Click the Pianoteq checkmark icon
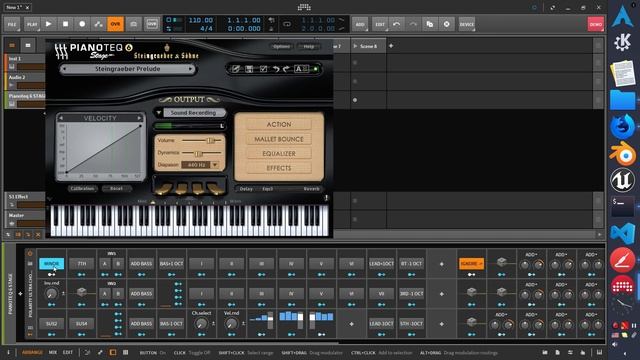 click(263, 69)
